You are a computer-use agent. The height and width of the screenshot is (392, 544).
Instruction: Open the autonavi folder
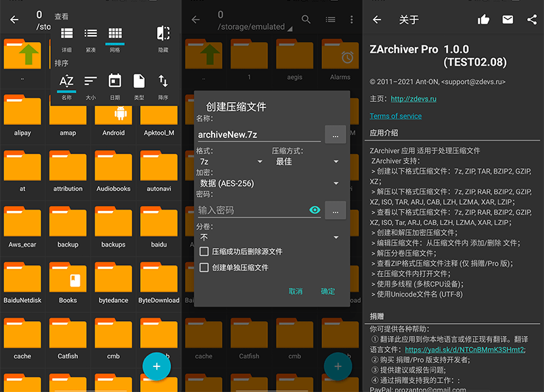point(159,171)
